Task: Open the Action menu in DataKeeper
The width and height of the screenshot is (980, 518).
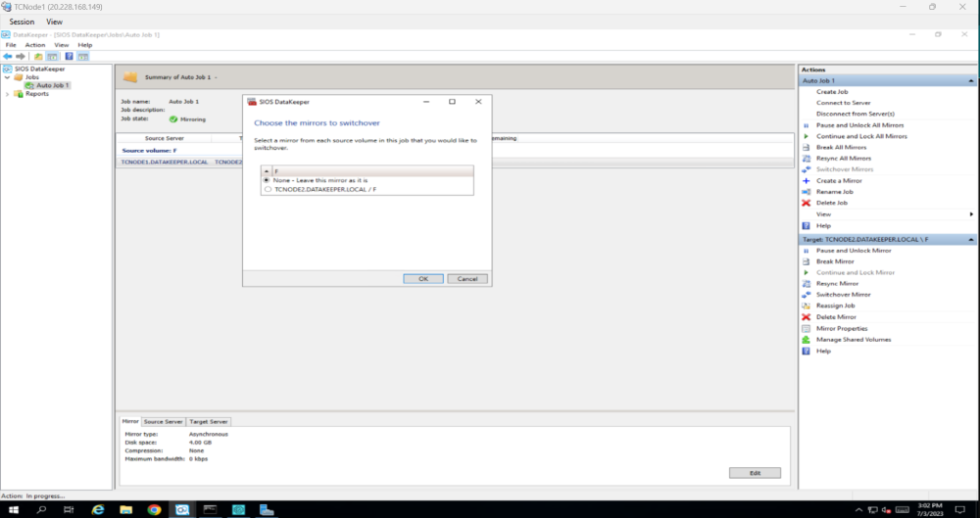Action: coord(35,45)
